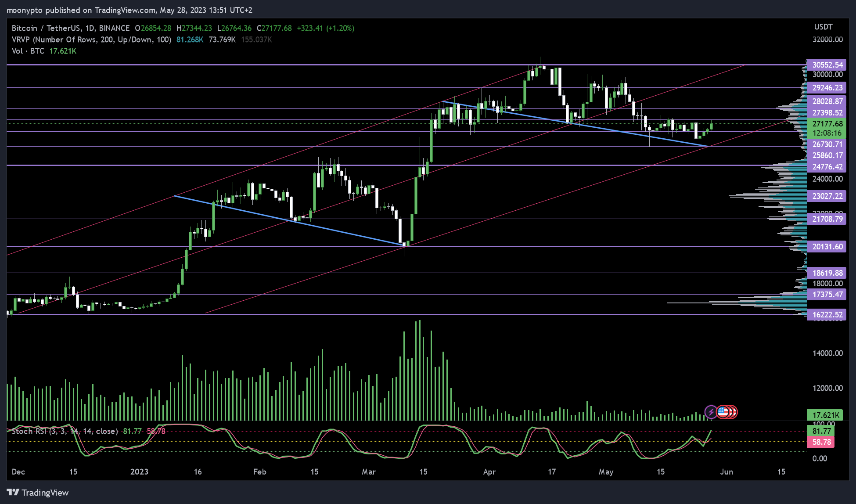Click the VRVP down volume value 73.769K
This screenshot has height=504, width=856.
tap(222, 40)
